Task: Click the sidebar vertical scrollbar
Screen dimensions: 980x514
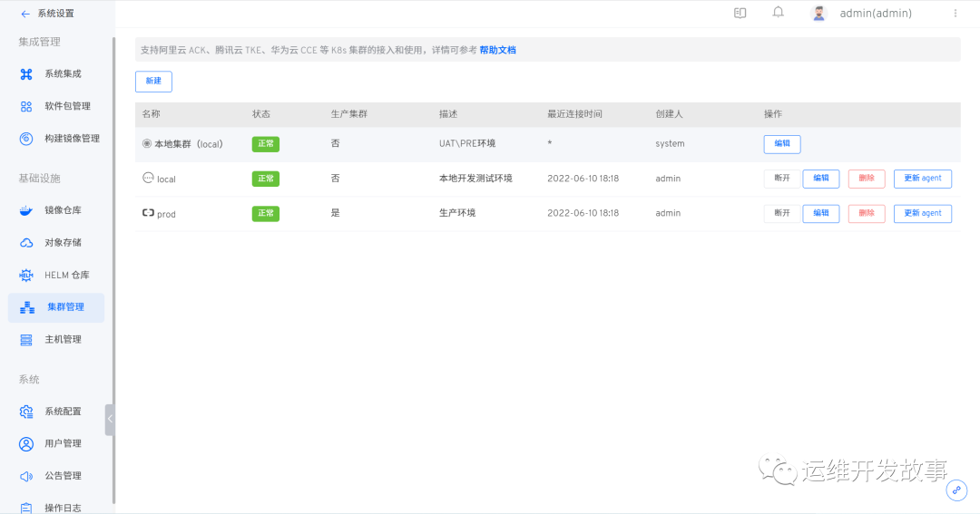Action: [113, 268]
